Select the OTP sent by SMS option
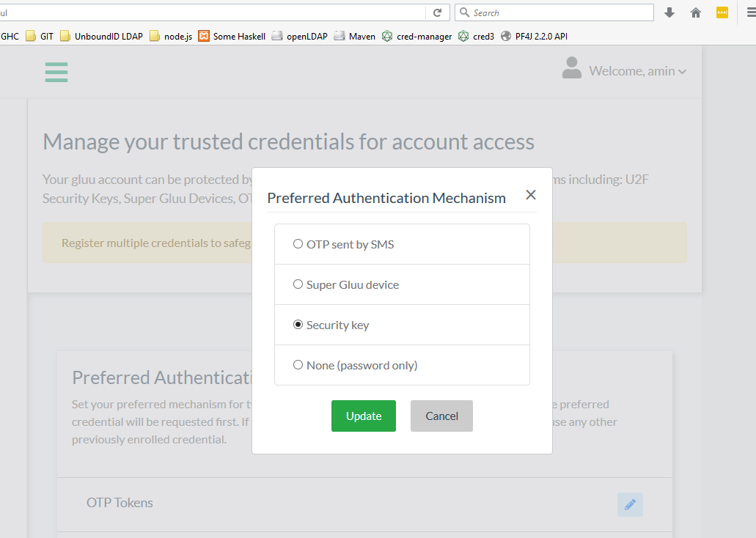Screen dimensions: 756x538 [x=298, y=244]
